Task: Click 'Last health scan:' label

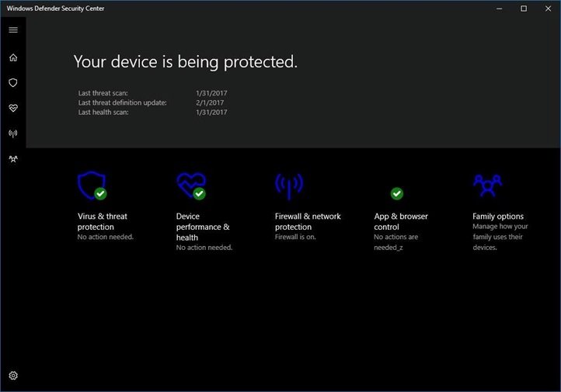Action: point(103,113)
